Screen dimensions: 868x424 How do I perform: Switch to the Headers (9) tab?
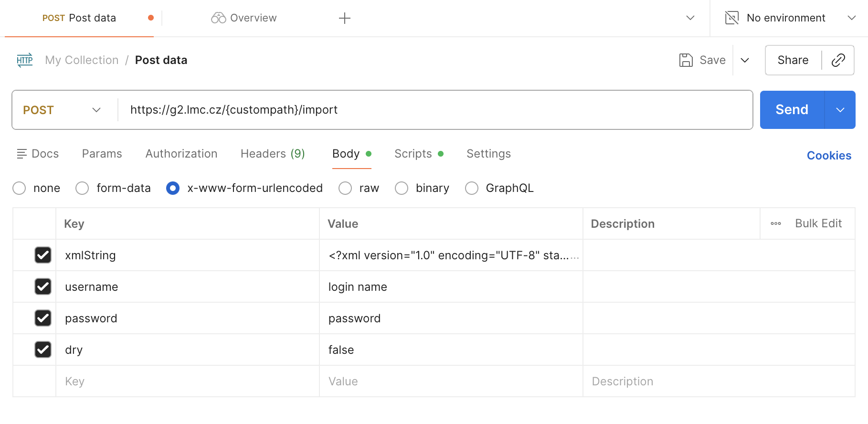click(272, 154)
